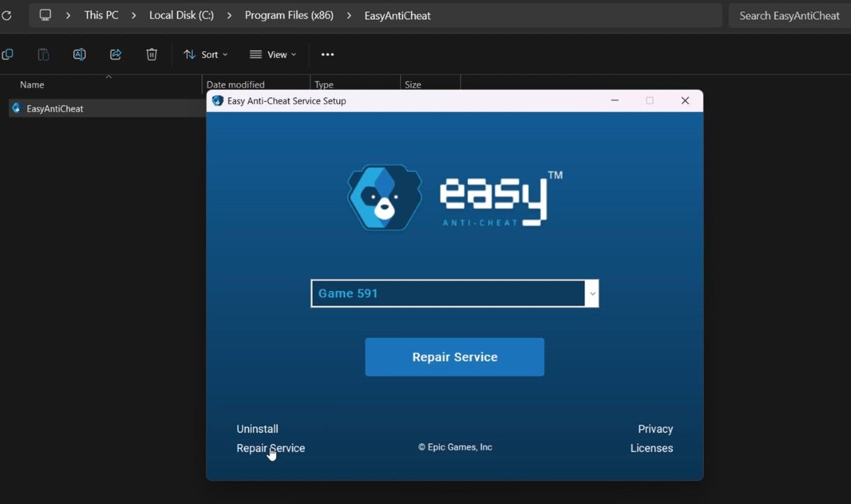The width and height of the screenshot is (851, 504).
Task: Sort files by the Name column header
Action: [x=32, y=84]
